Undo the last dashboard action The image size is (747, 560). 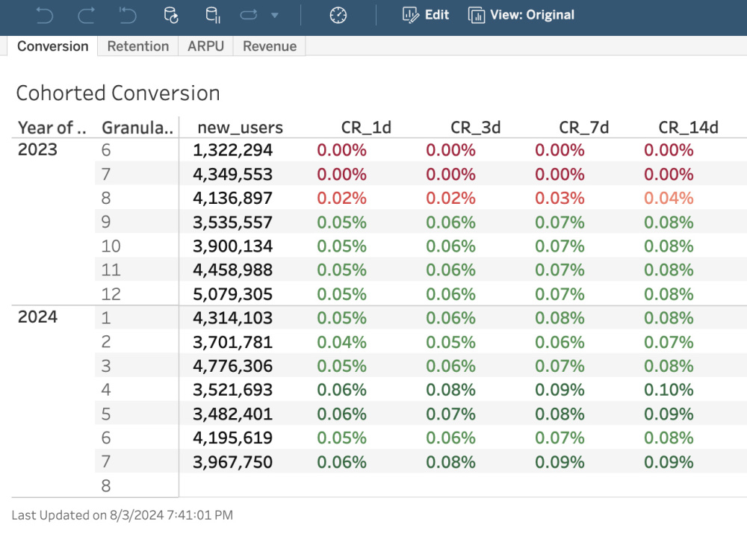(x=43, y=14)
